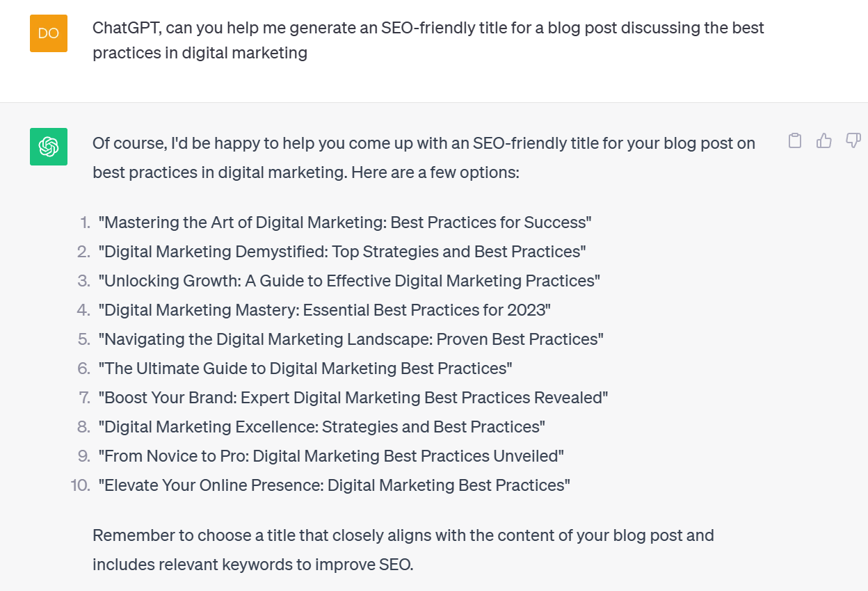The height and width of the screenshot is (591, 868).
Task: Click the closing "Remember to choose a title" paragraph
Action: pos(403,550)
